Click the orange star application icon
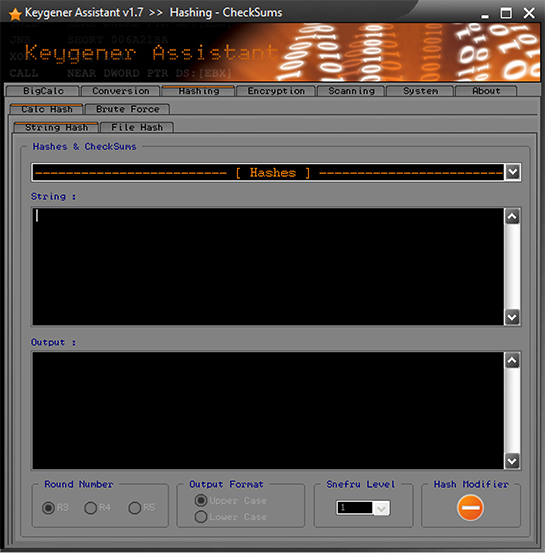 pyautogui.click(x=15, y=14)
